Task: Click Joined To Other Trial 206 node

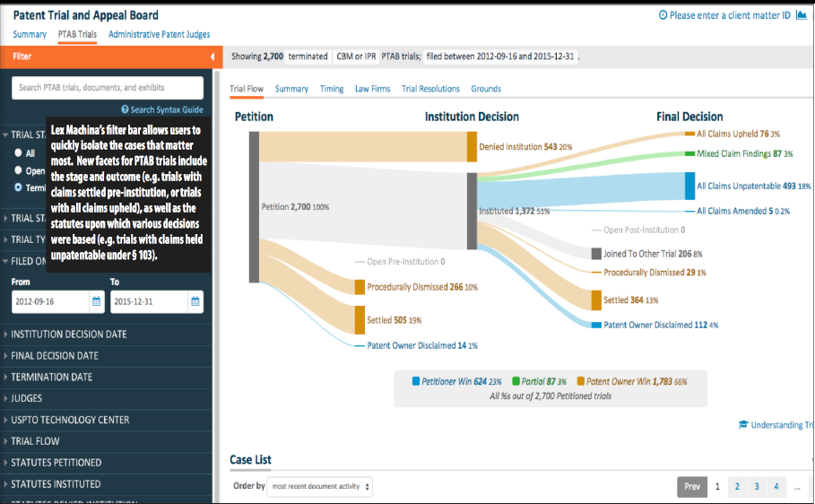Action: 596,254
